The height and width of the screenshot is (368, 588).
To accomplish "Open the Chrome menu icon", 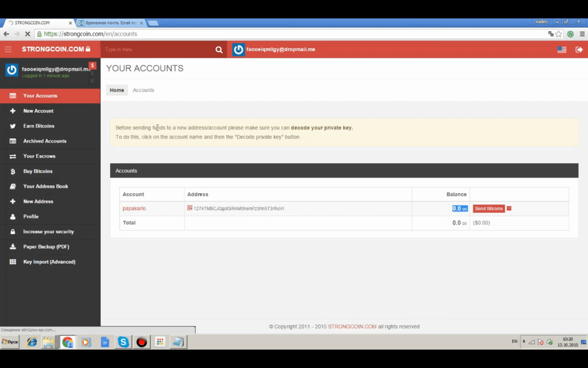I will (x=582, y=34).
